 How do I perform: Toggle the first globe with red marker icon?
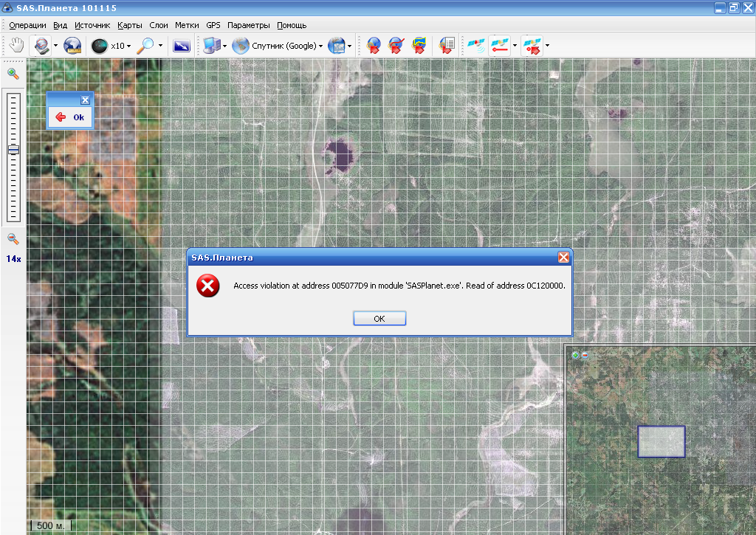[374, 46]
